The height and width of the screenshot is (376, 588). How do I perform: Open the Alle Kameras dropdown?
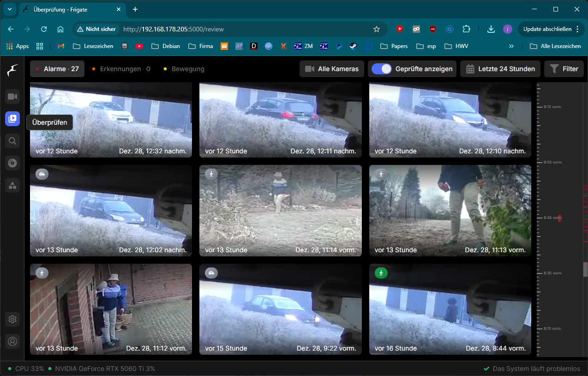[332, 69]
